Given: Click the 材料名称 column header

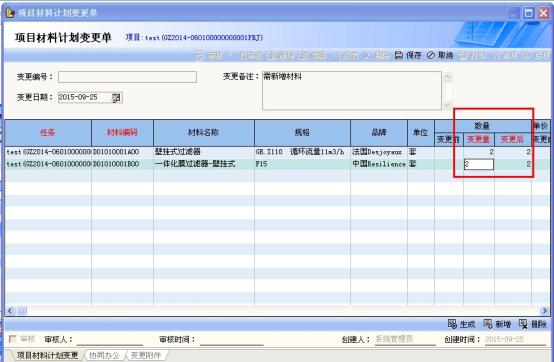Looking at the screenshot, I should pyautogui.click(x=204, y=133).
